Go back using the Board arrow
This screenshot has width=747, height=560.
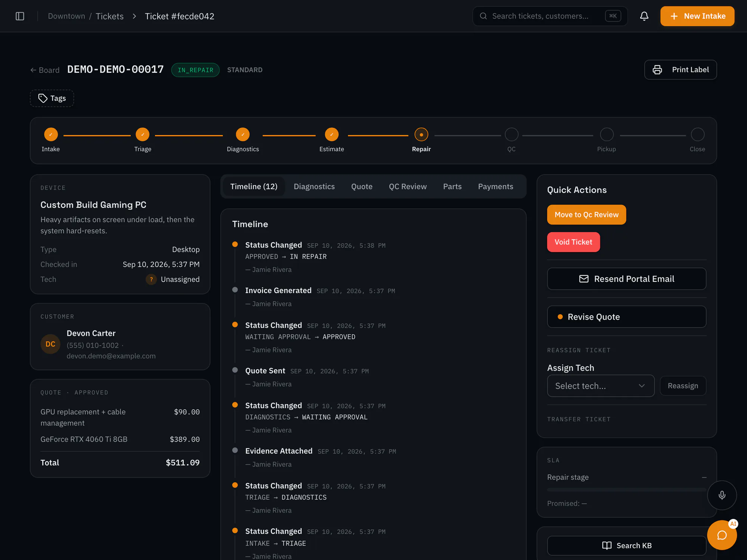pyautogui.click(x=45, y=70)
